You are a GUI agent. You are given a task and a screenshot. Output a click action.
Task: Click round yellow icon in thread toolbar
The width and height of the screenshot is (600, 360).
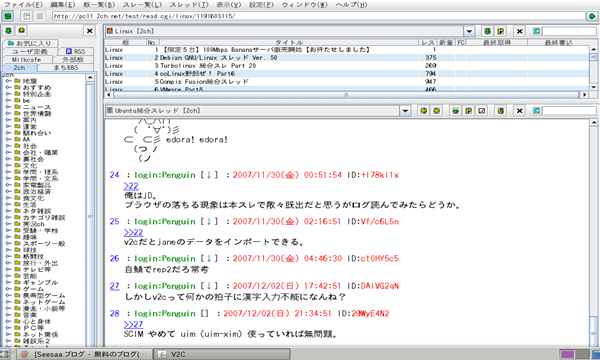(501, 111)
